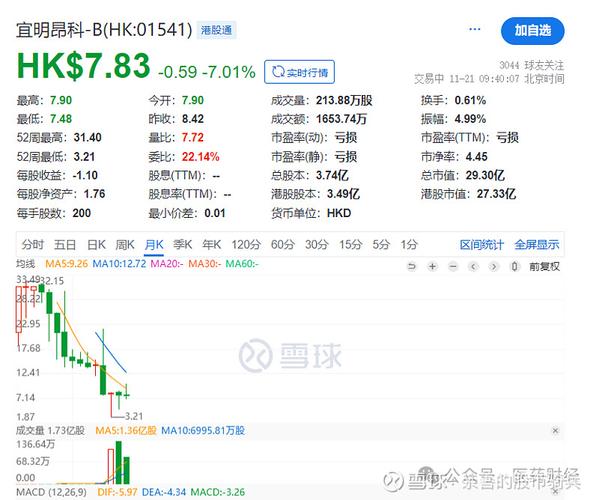Click the 市净率 4.45 value
This screenshot has width=599, height=500.
pos(476,157)
